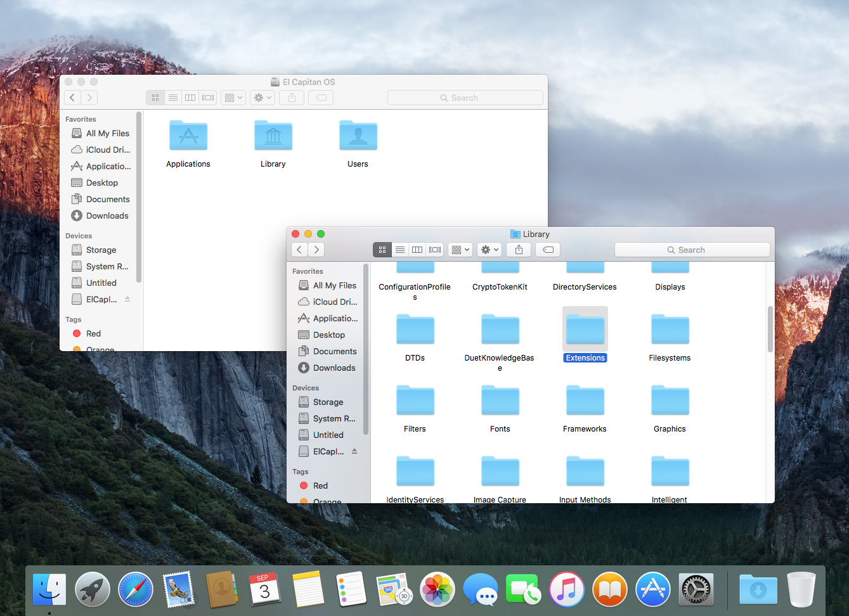Viewport: 849px width, 616px height.
Task: Click the Share icon in the Library toolbar
Action: pyautogui.click(x=519, y=249)
